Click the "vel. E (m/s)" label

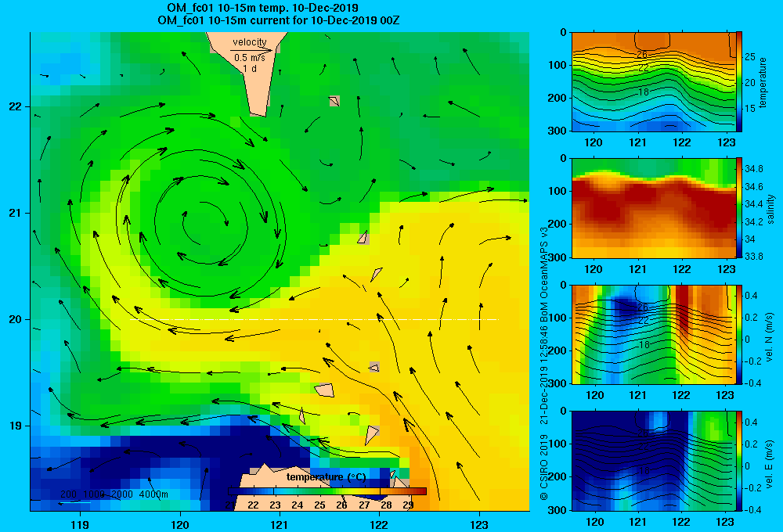coord(770,464)
